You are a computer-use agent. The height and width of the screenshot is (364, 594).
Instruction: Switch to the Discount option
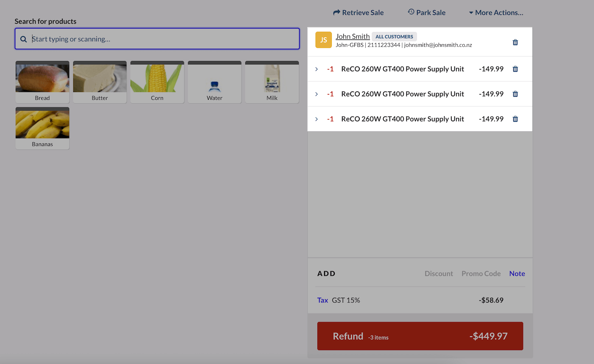439,274
